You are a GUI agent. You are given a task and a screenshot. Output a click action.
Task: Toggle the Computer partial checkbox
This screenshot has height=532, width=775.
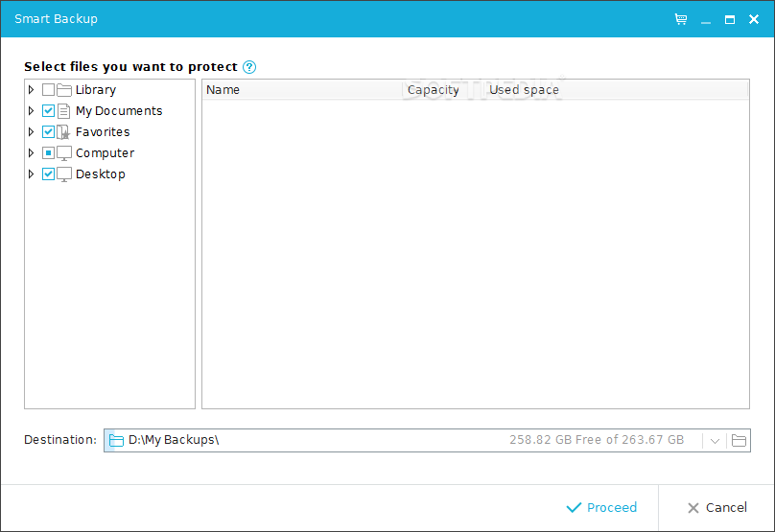click(x=48, y=153)
